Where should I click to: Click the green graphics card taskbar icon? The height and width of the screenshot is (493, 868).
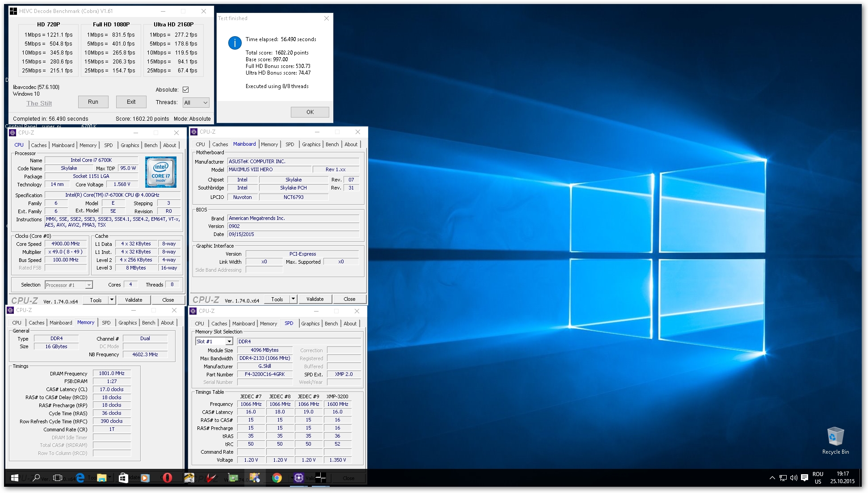[x=233, y=478]
